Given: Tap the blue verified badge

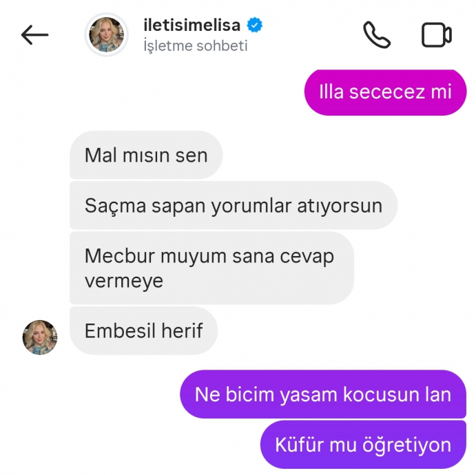Looking at the screenshot, I should [254, 25].
